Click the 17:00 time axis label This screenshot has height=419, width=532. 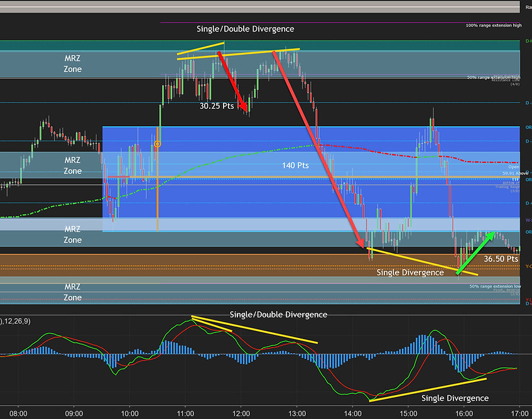point(519,413)
